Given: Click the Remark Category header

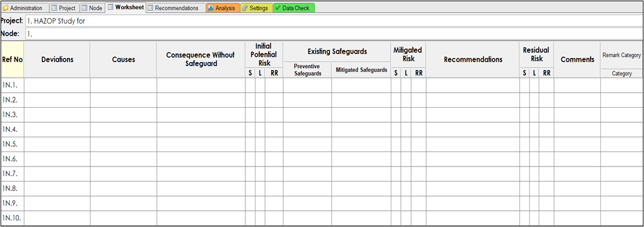Looking at the screenshot, I should [x=622, y=55].
